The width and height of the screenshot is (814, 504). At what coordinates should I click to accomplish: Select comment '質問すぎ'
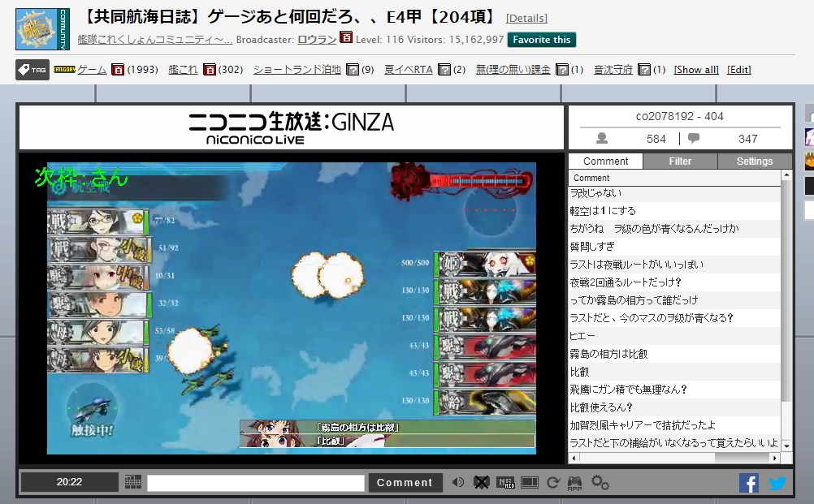click(x=675, y=246)
